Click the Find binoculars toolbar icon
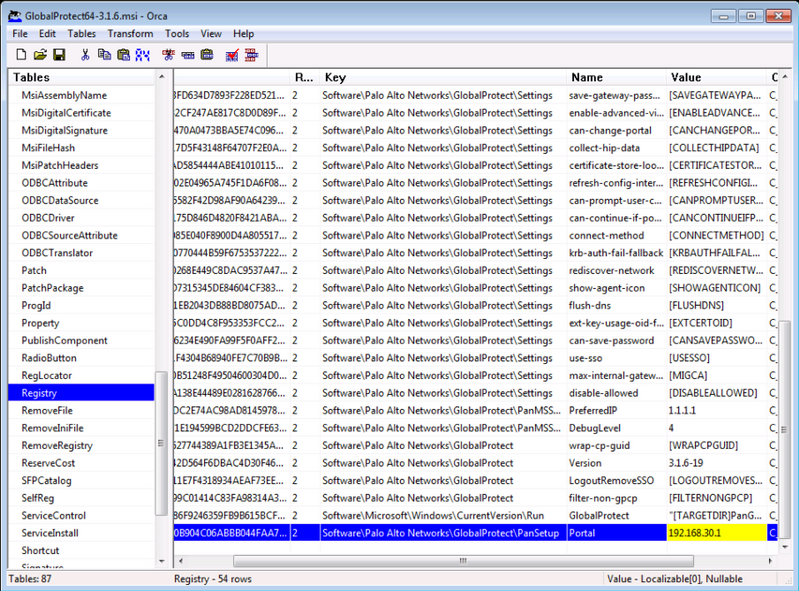Viewport: 799px width, 591px height. pyautogui.click(x=142, y=54)
